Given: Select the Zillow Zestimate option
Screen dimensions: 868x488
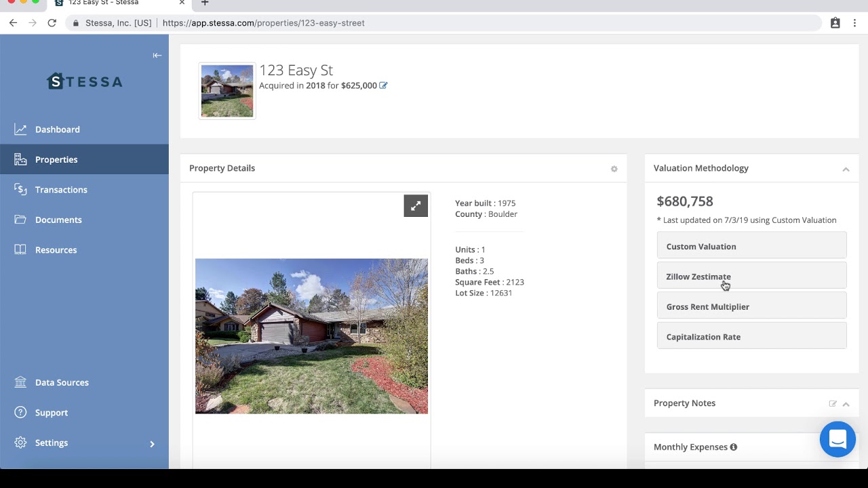Looking at the screenshot, I should [x=751, y=277].
